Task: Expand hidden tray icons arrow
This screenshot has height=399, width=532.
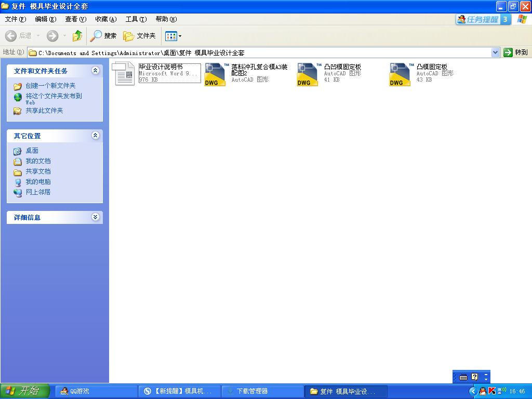Action: 473,391
